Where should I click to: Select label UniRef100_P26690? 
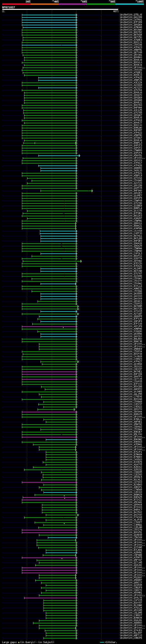[x=131, y=331]
